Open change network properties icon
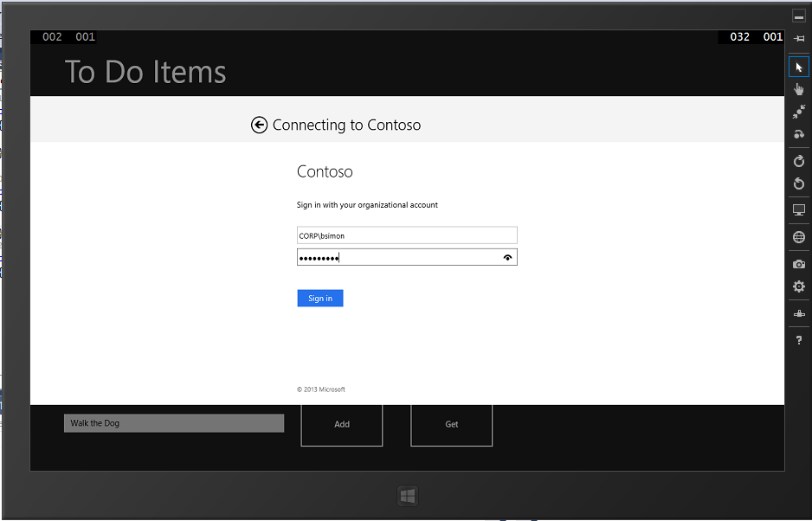 coord(798,313)
